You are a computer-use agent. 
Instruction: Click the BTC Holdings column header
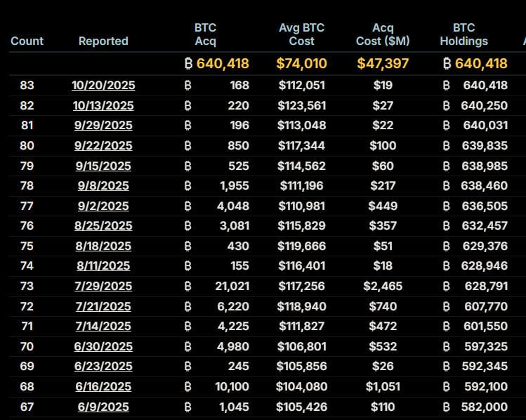[x=463, y=34]
